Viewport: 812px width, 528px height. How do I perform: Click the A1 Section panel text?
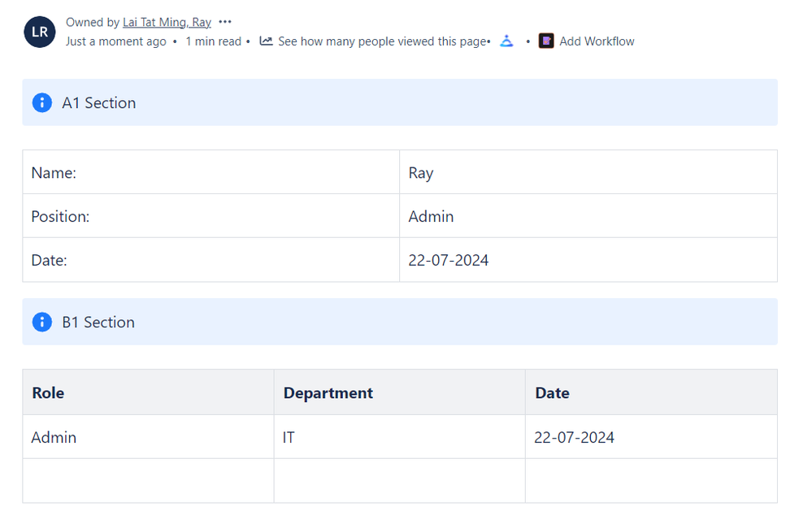(99, 103)
